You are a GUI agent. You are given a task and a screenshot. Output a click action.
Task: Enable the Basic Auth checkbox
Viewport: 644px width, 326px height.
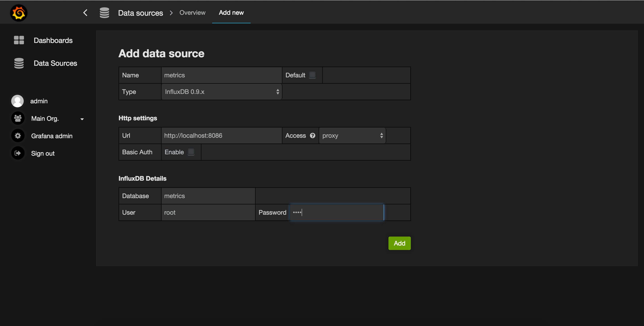pyautogui.click(x=191, y=152)
